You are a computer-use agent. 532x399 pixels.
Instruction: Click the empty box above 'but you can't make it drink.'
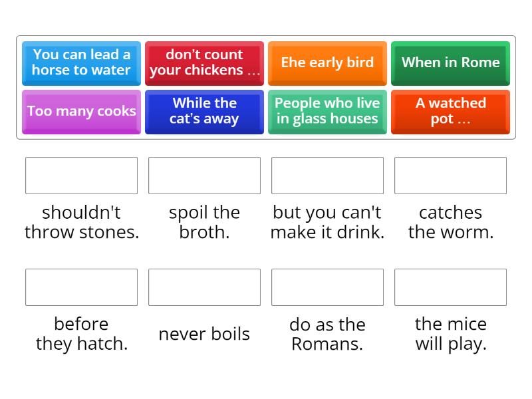[x=327, y=176]
